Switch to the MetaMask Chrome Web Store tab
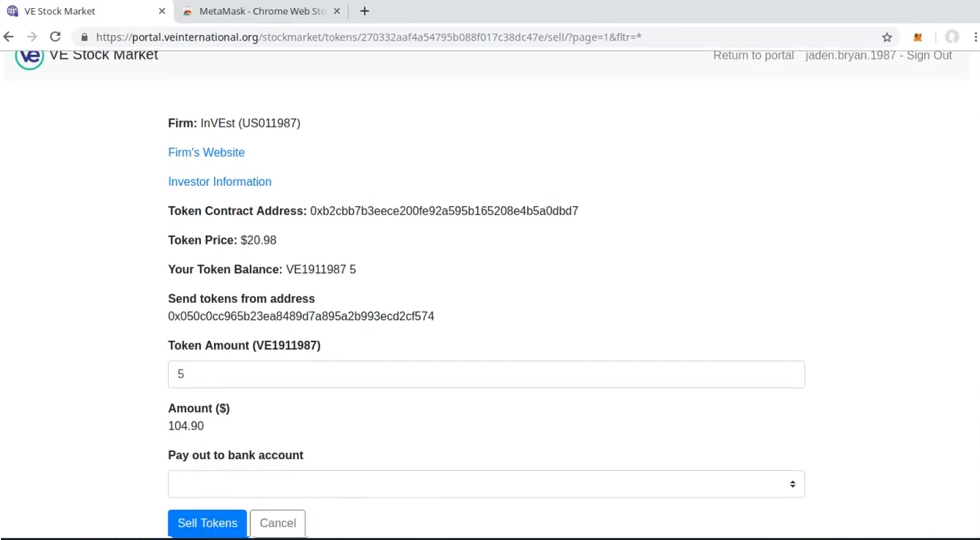The width and height of the screenshot is (980, 540). (260, 11)
